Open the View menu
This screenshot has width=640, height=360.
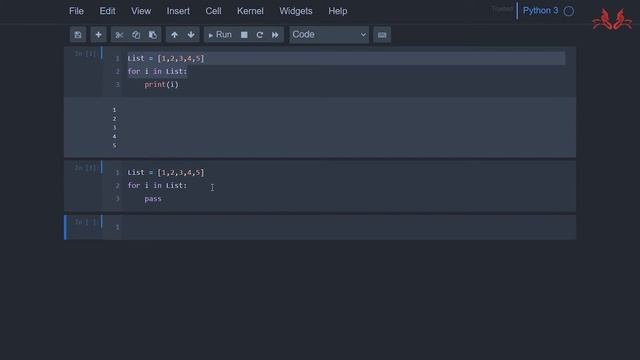point(141,11)
